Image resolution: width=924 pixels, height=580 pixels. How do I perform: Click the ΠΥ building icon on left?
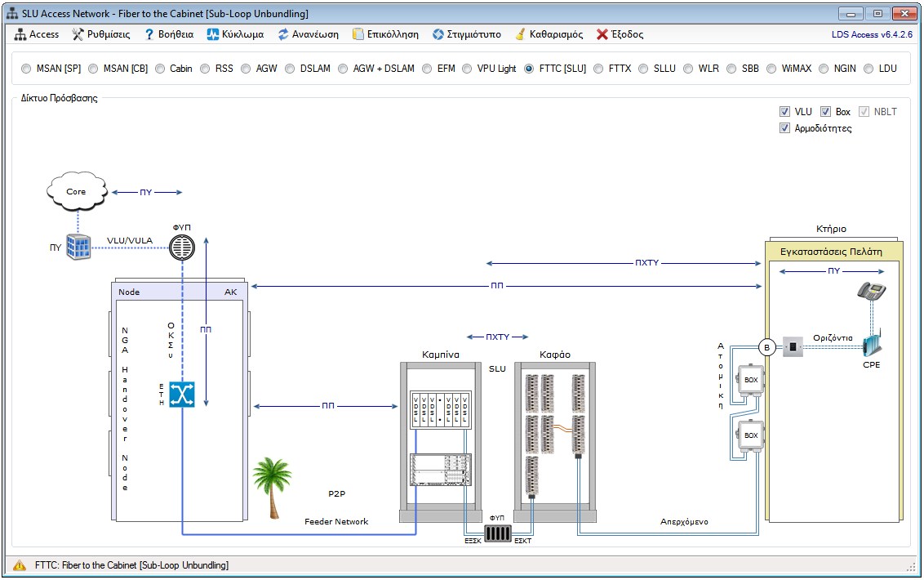[x=78, y=247]
